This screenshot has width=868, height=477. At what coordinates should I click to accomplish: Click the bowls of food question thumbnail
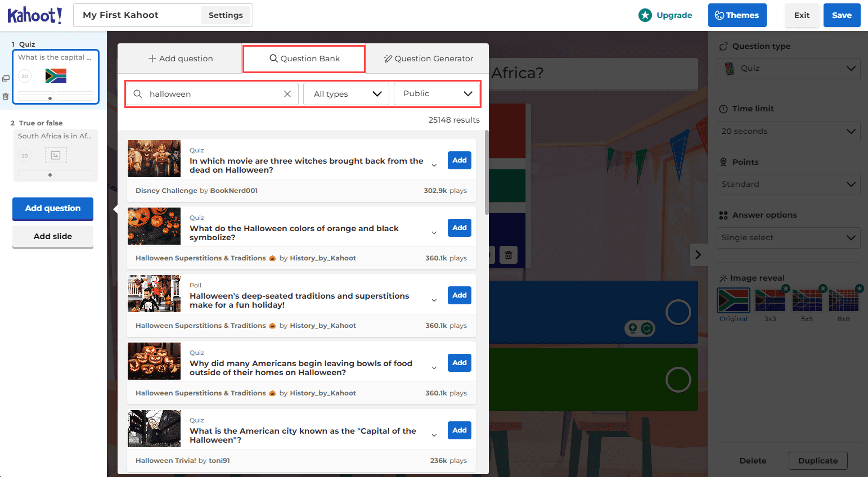coord(154,361)
